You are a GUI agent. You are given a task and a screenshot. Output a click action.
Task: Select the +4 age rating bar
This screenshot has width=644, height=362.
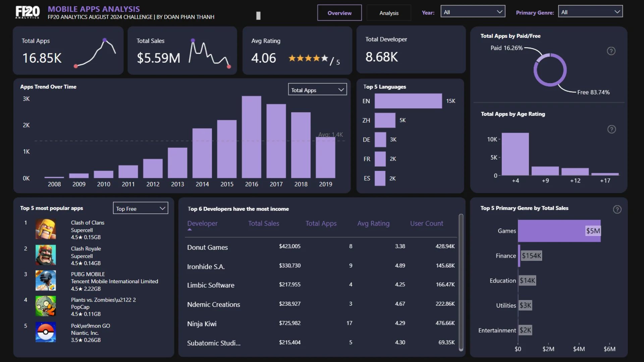pyautogui.click(x=515, y=154)
